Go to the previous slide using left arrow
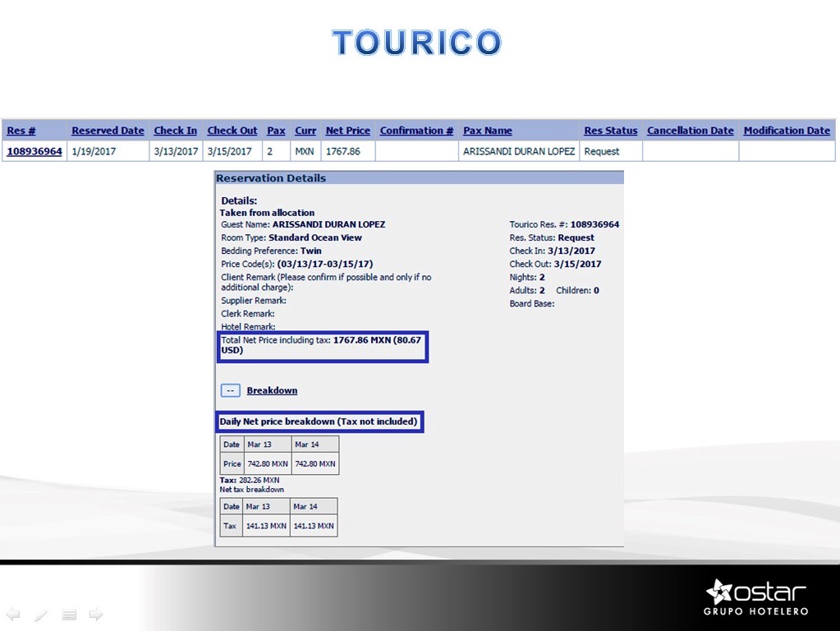The width and height of the screenshot is (840, 631). (x=12, y=615)
